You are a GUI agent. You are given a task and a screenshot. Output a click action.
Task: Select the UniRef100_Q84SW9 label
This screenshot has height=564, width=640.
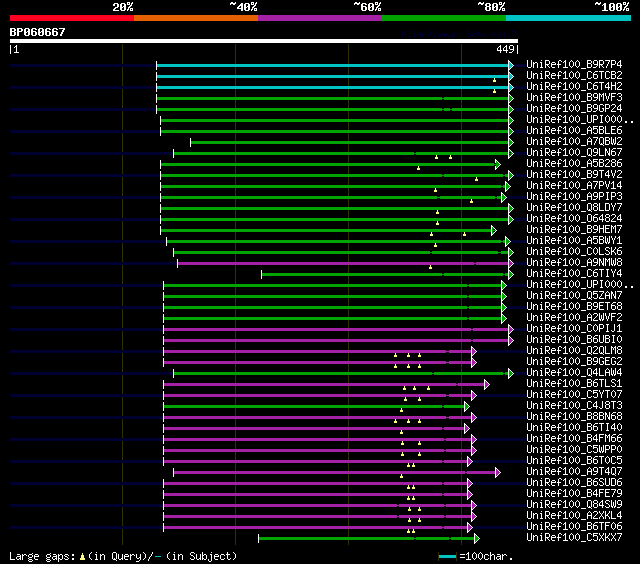click(574, 505)
